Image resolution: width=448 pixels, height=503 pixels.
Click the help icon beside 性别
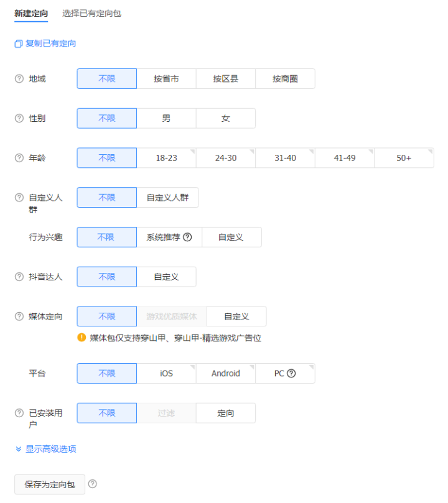19,119
